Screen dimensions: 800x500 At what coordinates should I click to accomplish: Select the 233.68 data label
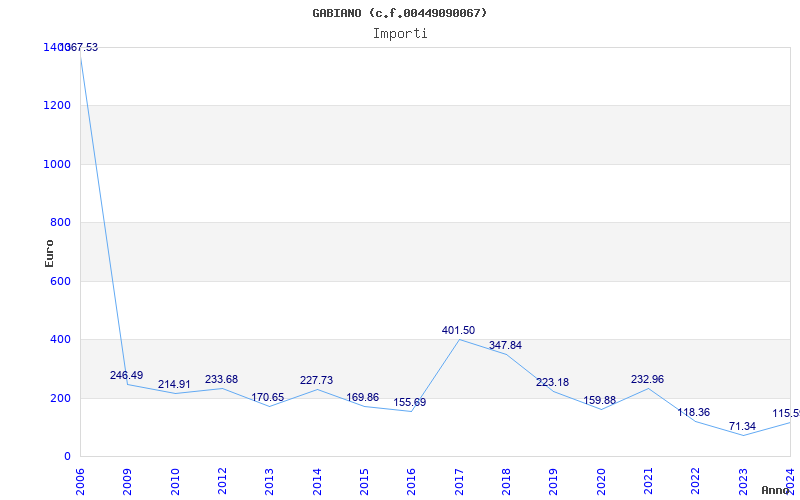[221, 380]
